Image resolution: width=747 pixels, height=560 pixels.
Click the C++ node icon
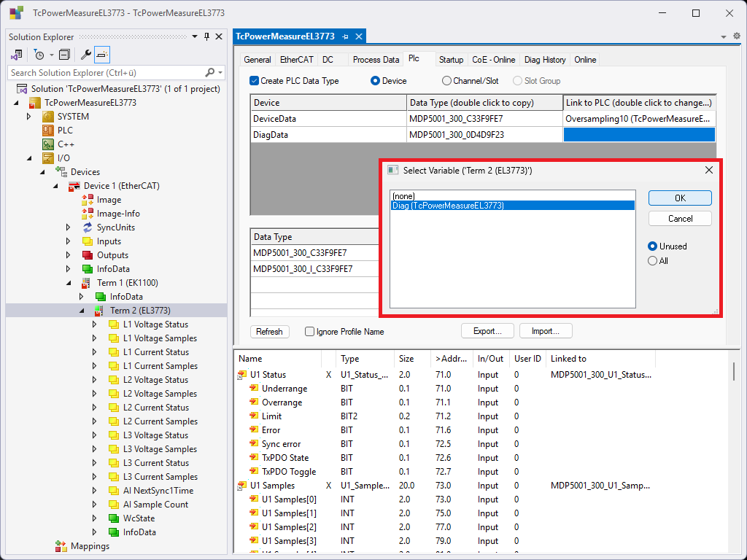pos(48,144)
